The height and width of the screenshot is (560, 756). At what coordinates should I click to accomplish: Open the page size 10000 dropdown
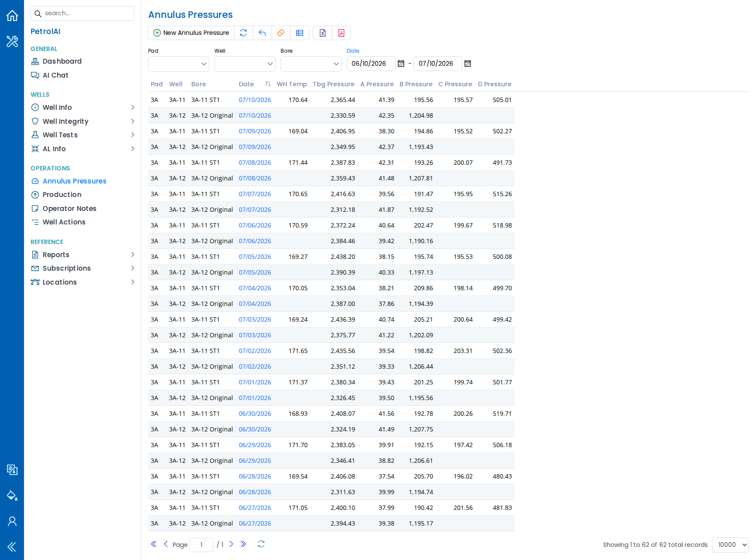click(730, 545)
